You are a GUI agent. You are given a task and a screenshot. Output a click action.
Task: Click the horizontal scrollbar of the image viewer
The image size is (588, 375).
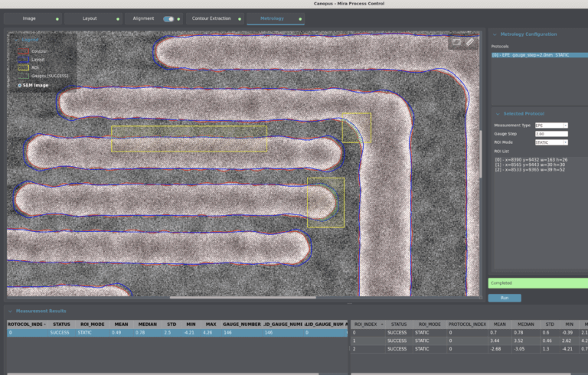[243, 298]
